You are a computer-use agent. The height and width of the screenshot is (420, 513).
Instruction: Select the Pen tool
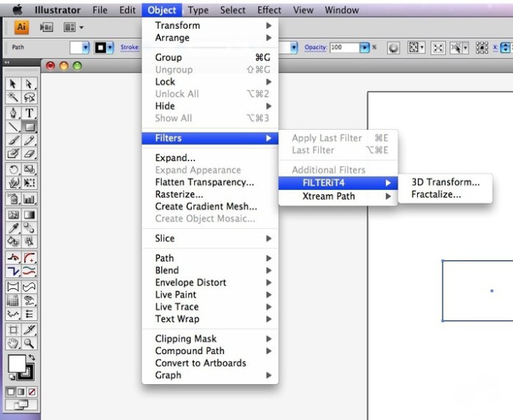point(13,113)
